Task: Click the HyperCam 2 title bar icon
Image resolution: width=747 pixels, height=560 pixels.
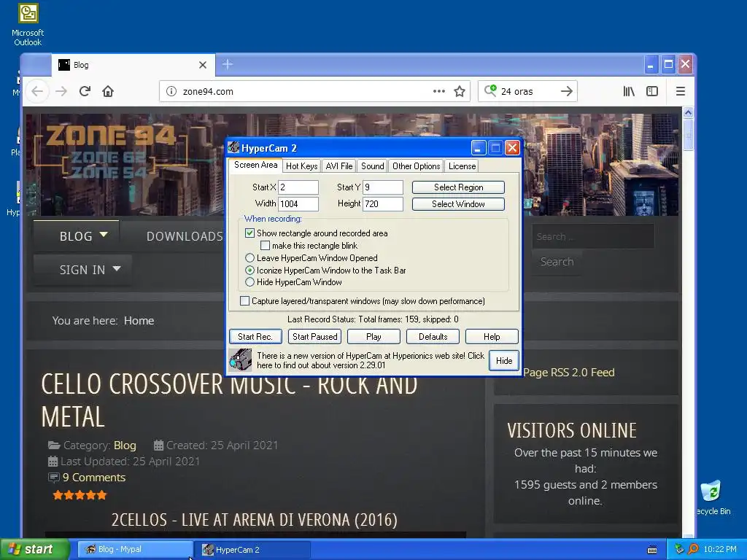Action: (233, 147)
